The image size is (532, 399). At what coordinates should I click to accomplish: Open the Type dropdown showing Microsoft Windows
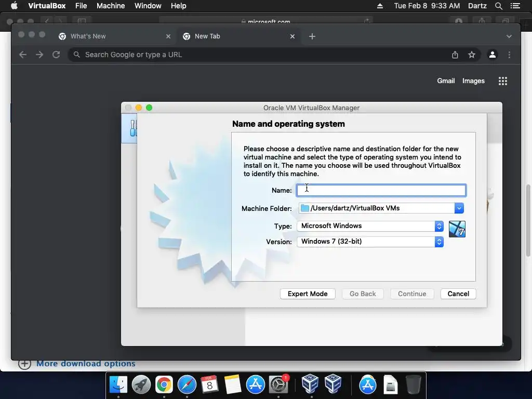click(x=370, y=226)
